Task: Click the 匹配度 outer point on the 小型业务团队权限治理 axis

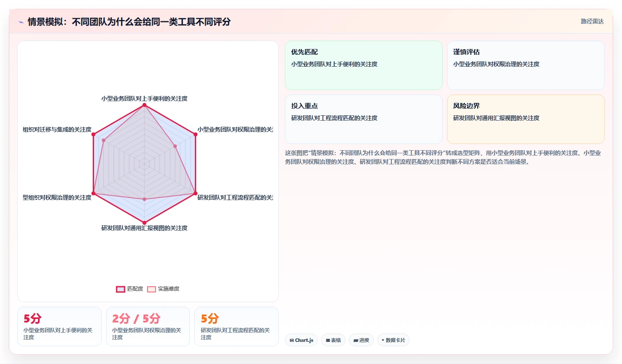Action: point(195,134)
